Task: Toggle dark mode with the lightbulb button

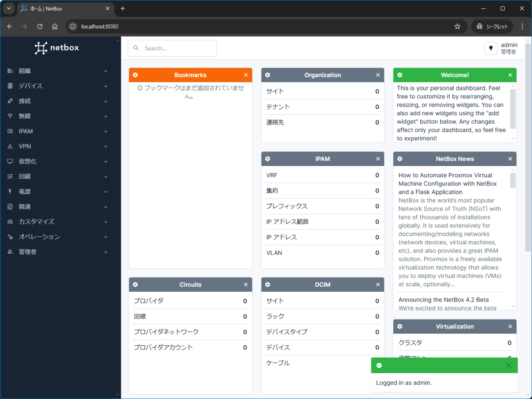Action: point(490,48)
